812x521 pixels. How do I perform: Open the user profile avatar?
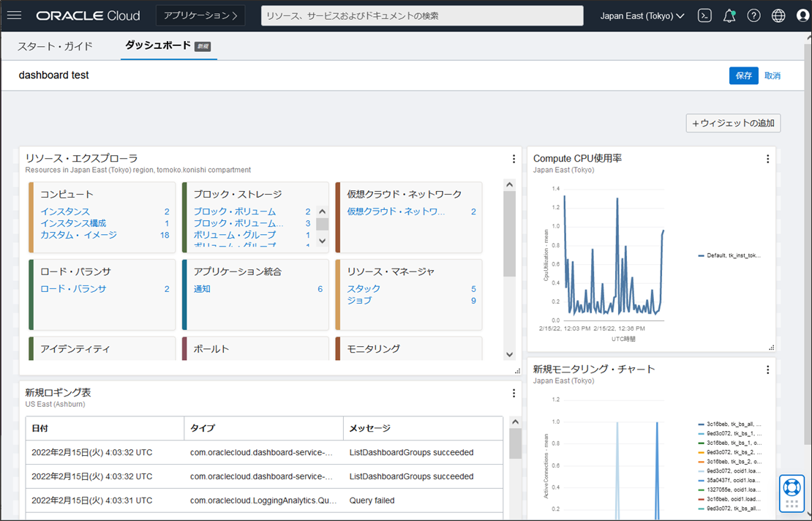[x=802, y=15]
